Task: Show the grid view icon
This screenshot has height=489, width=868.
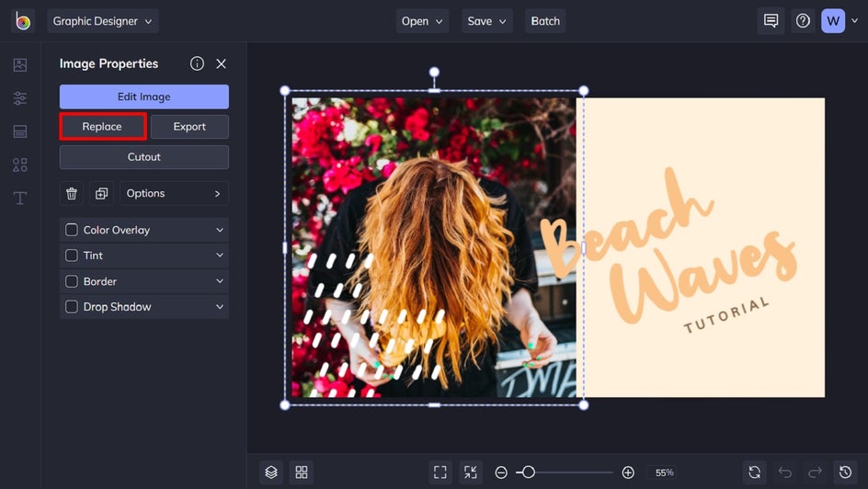Action: tap(302, 472)
